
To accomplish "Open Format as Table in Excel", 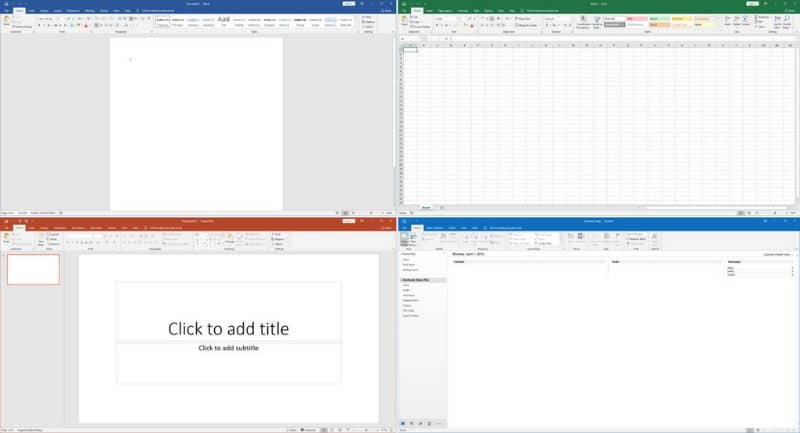I will [596, 21].
